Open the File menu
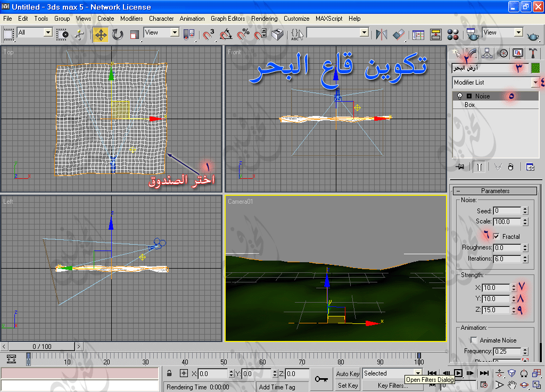Screen dimensions: 545x392 [x=7, y=19]
